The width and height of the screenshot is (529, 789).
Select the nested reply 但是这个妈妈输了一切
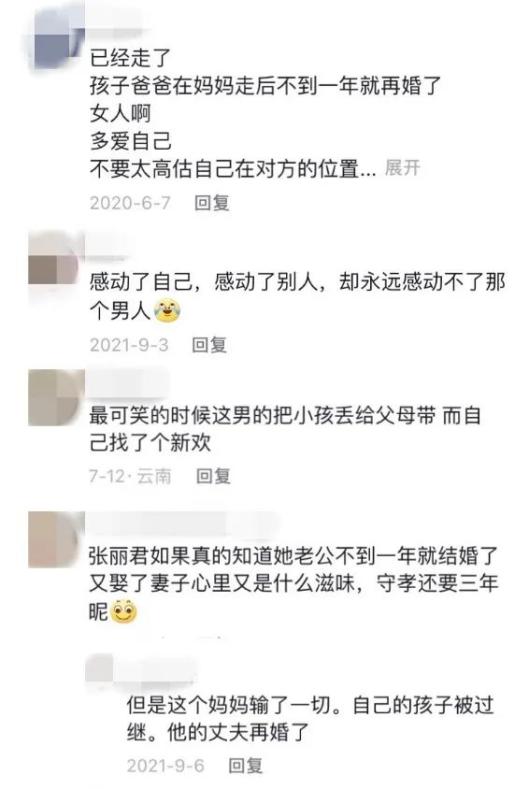point(310,719)
